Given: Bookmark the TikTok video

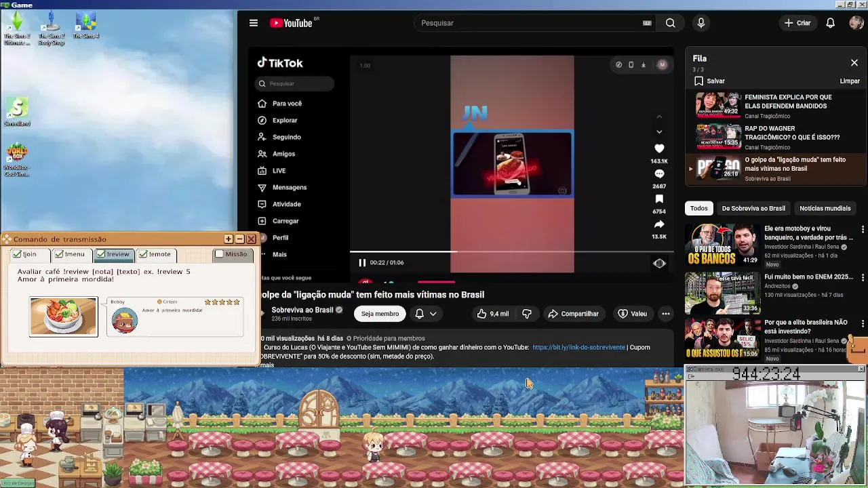Looking at the screenshot, I should click(x=659, y=199).
